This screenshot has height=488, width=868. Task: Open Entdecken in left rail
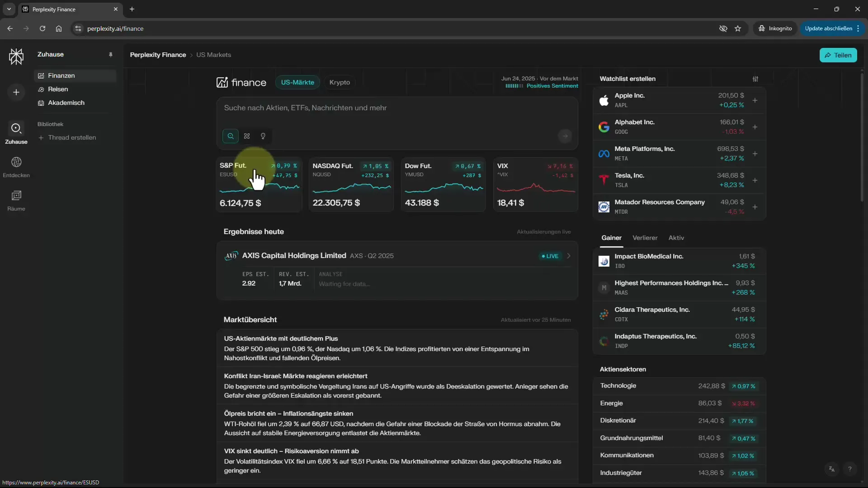coord(16,167)
